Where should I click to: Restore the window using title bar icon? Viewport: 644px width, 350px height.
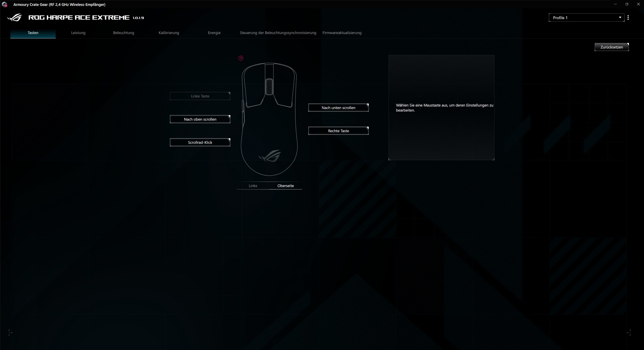[627, 4]
